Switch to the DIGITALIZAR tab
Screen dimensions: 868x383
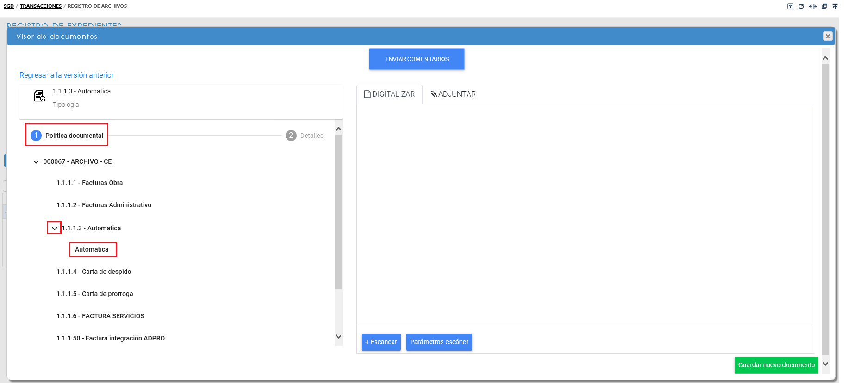(390, 94)
